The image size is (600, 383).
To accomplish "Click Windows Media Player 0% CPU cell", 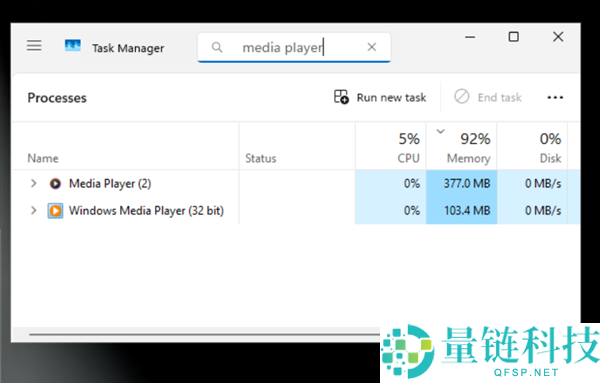I will [x=391, y=210].
